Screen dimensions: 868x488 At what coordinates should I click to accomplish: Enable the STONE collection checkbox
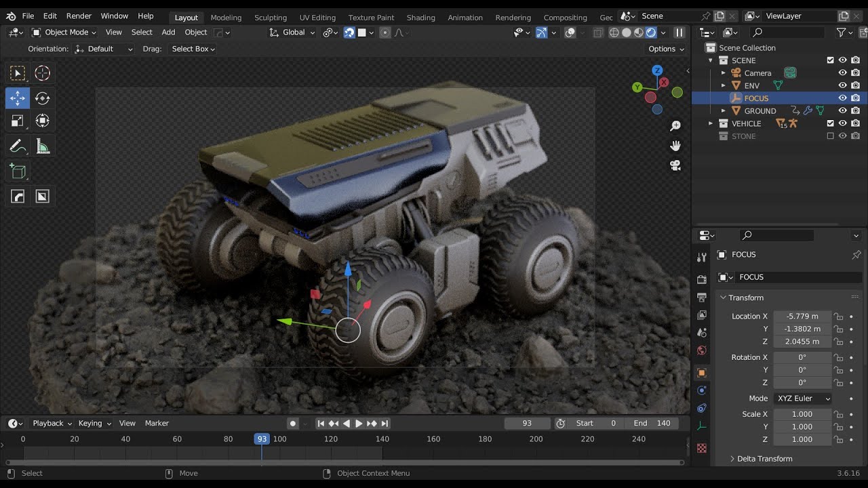[830, 136]
